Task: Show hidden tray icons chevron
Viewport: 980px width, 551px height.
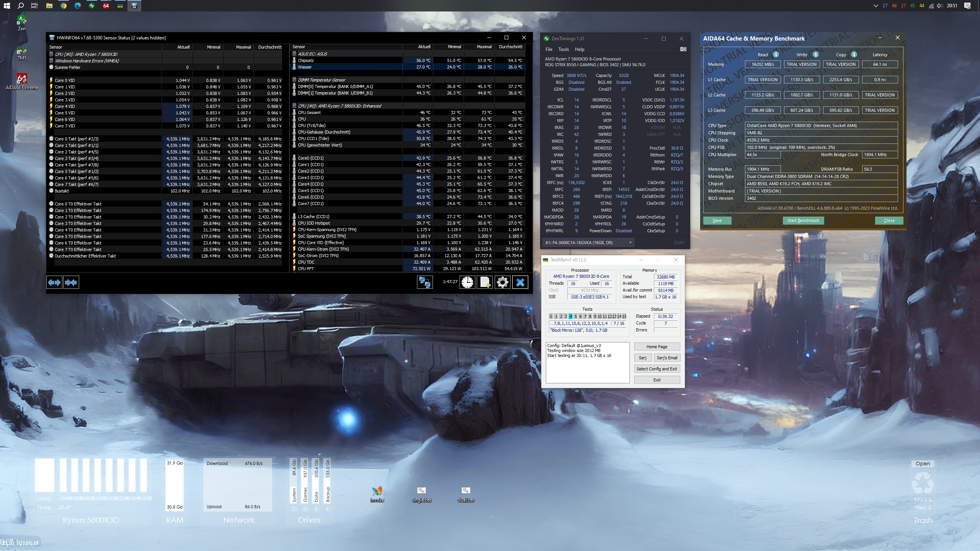Action: tap(875, 6)
